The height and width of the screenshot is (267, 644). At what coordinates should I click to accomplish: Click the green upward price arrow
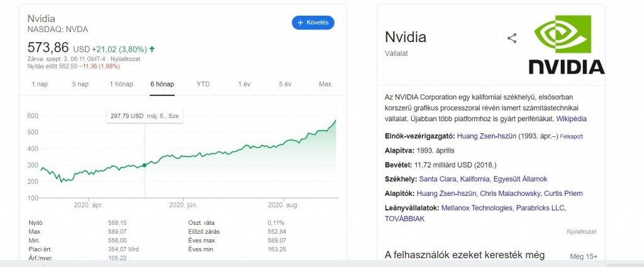pos(152,48)
